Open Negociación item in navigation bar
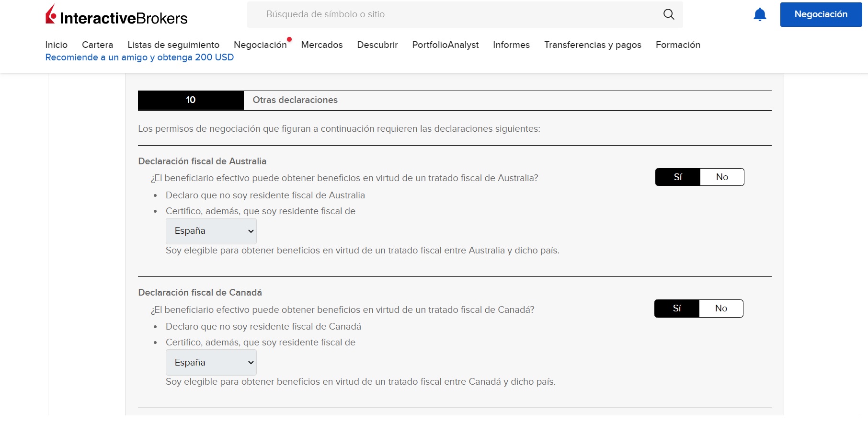Screen dimensions: 868x435 [260, 45]
